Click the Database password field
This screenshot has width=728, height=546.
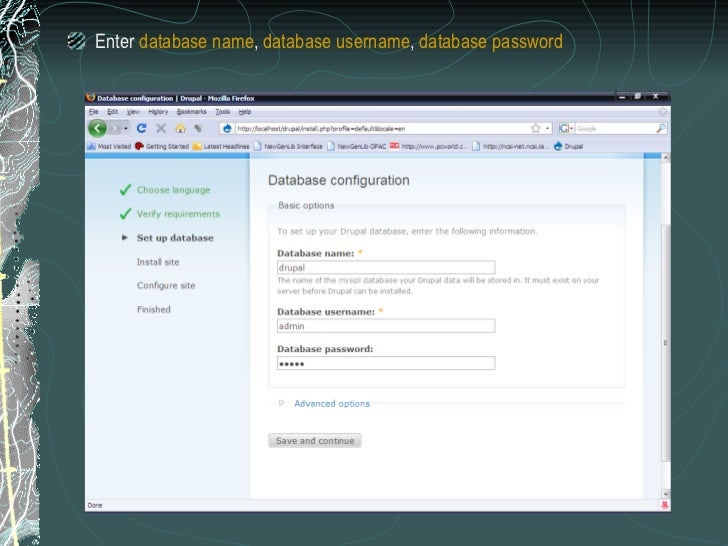click(x=386, y=363)
